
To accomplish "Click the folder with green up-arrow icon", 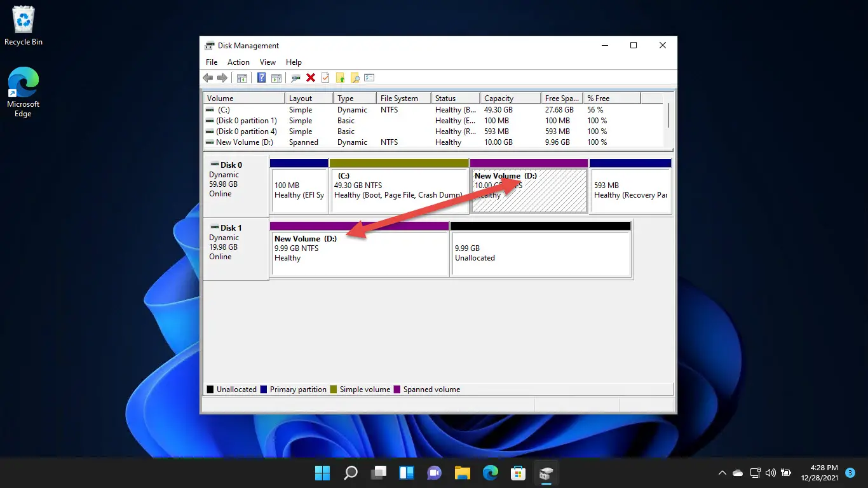I will 341,78.
